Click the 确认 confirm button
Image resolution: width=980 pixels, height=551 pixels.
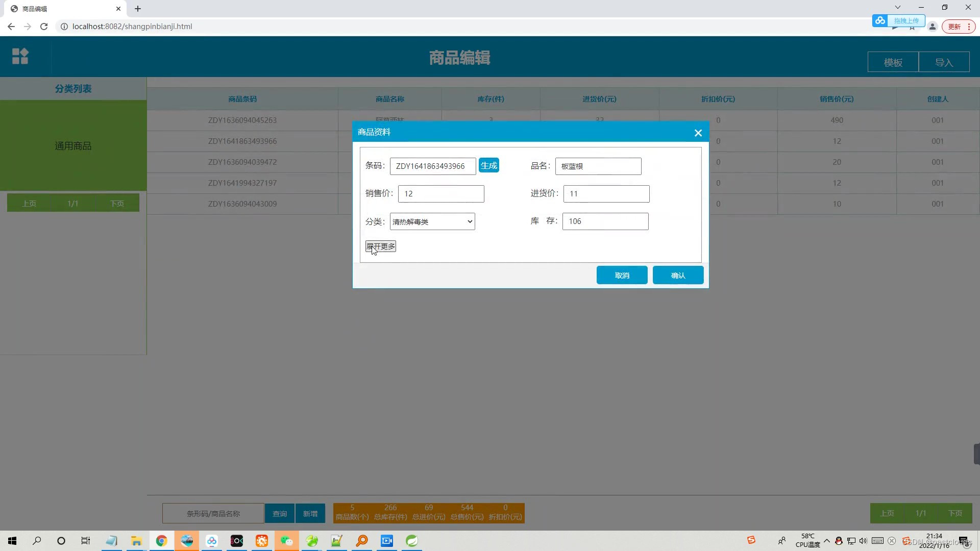point(678,275)
